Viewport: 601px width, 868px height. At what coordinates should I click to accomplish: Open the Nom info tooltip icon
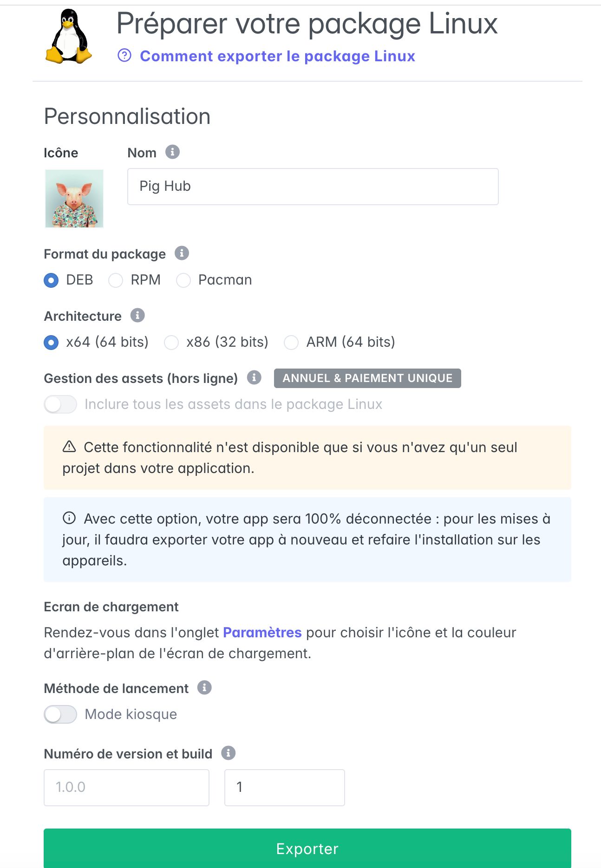pos(172,152)
